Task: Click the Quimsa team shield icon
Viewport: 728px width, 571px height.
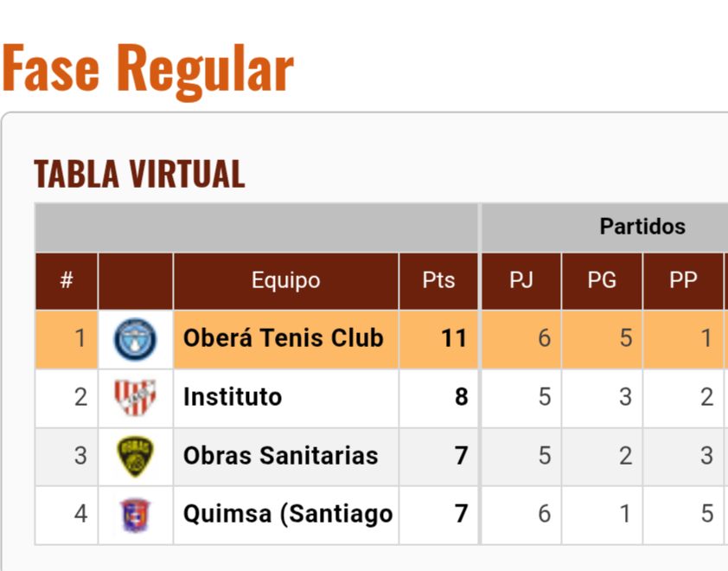Action: click(x=135, y=515)
